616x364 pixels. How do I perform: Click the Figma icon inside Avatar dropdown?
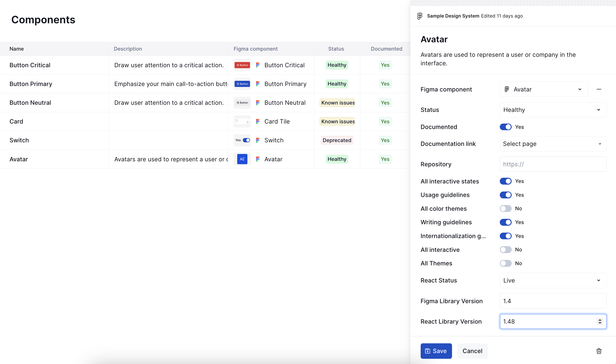tap(507, 89)
